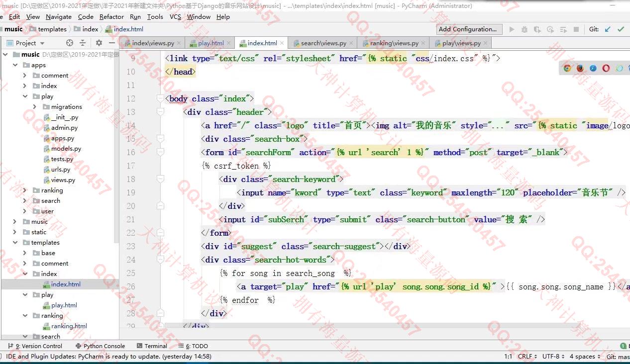Image resolution: width=630 pixels, height=364 pixels.
Task: Click the locate file crosshair icon
Action: pos(70,43)
